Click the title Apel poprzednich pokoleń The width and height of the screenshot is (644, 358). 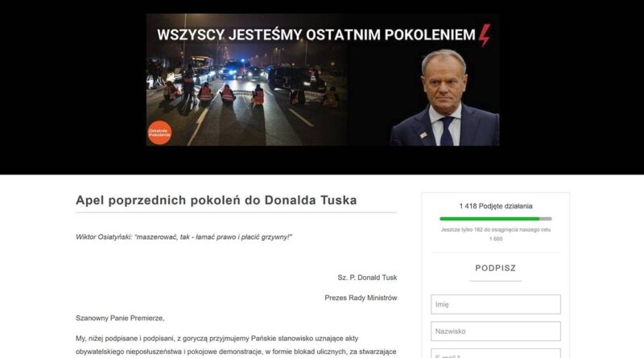(x=216, y=200)
